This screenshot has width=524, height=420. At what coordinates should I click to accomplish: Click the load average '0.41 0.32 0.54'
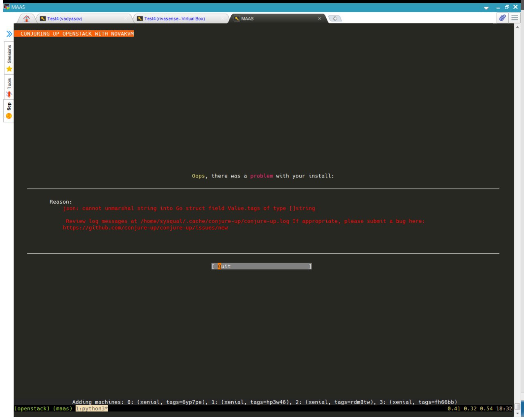470,409
